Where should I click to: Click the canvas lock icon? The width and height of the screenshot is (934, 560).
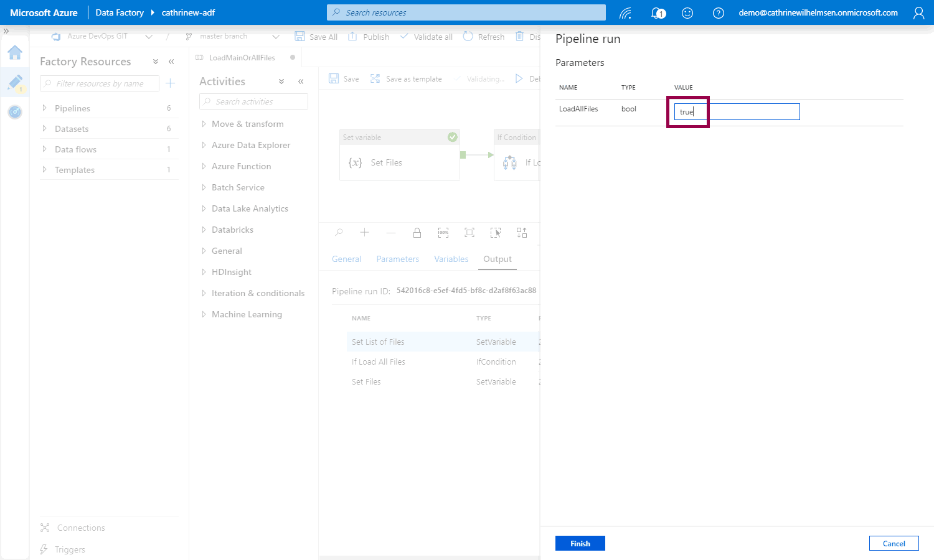click(x=417, y=233)
